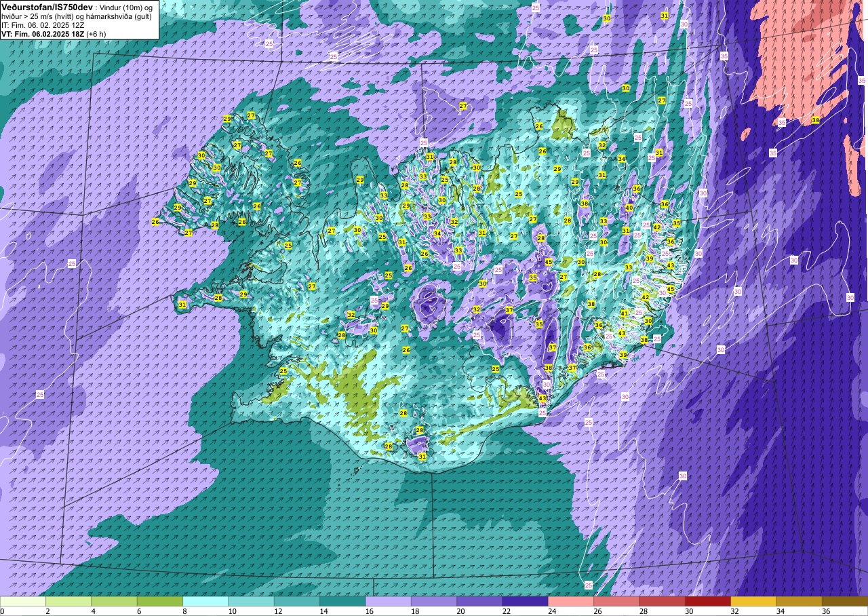Viewport: 868px width, 616px height.
Task: Select the 2–4 m/s light green legend swatch
Action: click(x=68, y=601)
